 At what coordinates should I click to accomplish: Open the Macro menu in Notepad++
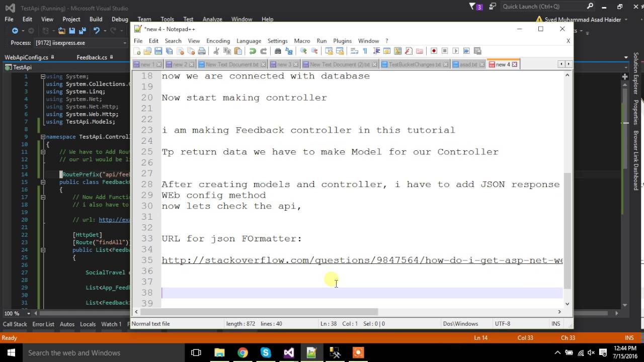point(302,41)
